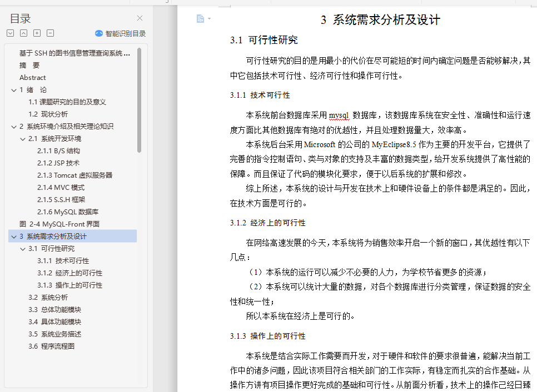This screenshot has width=537, height=392.
Task: Close the 目录 navigation pane
Action: click(140, 18)
